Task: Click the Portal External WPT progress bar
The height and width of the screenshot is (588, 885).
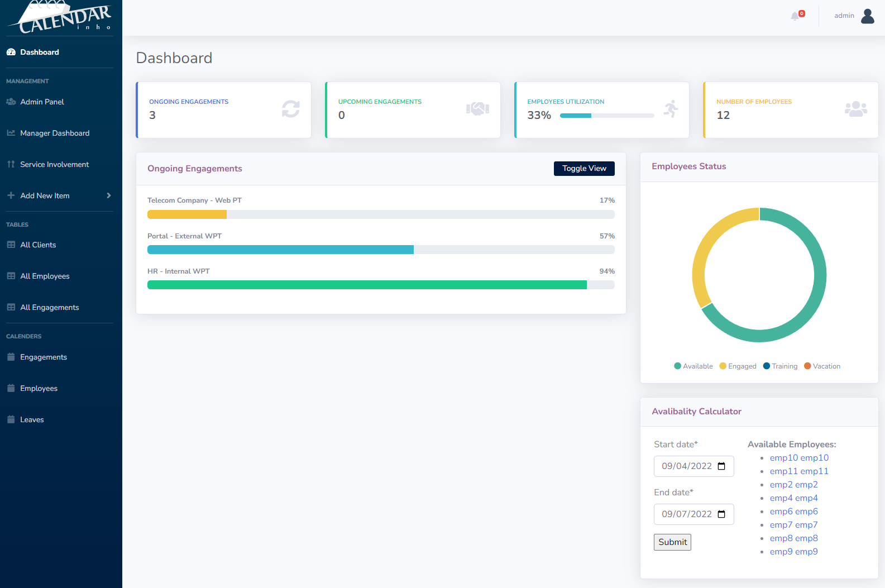Action: pos(381,250)
